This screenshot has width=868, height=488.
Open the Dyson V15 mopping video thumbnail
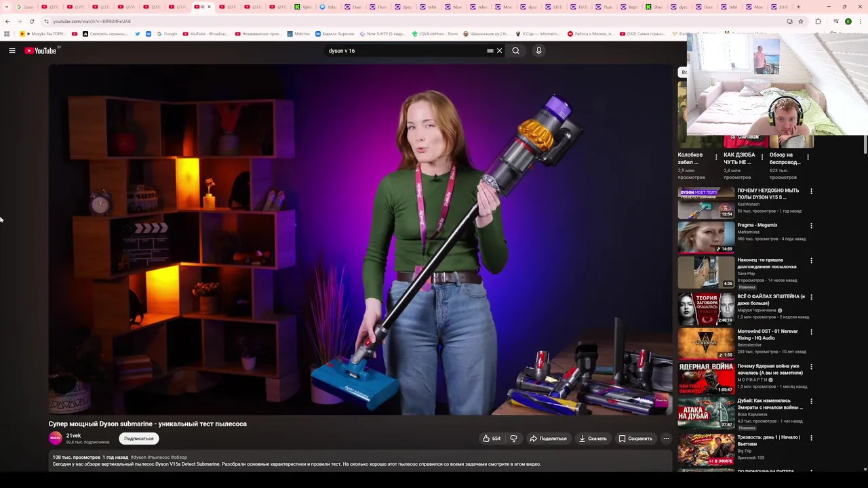pyautogui.click(x=706, y=203)
